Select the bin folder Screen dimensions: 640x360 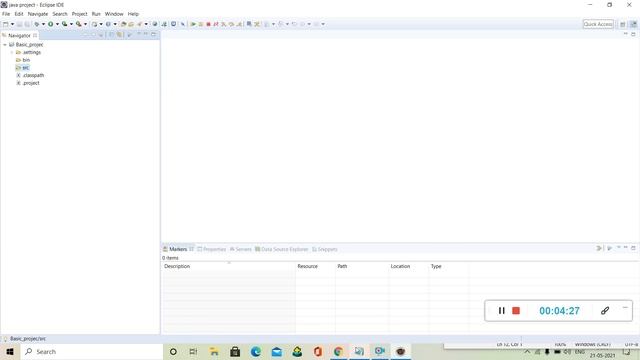[x=23, y=60]
